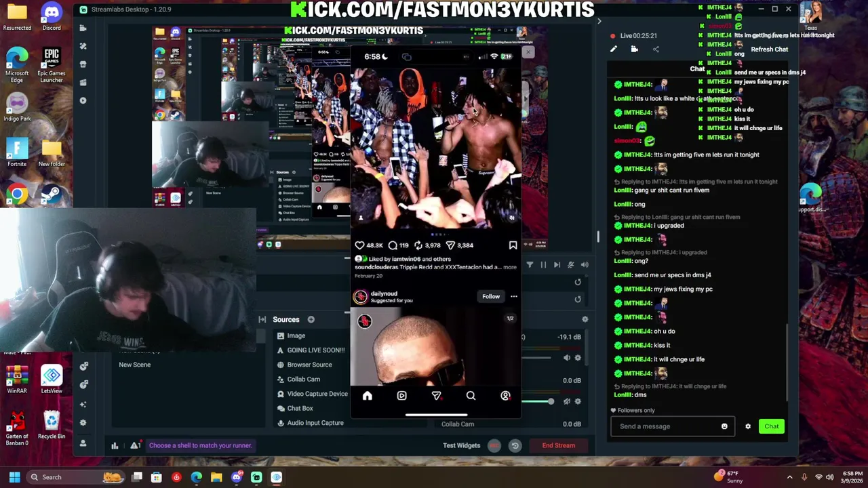Adjust the grey mixer volume slider
Image resolution: width=868 pixels, height=488 pixels.
click(536, 358)
